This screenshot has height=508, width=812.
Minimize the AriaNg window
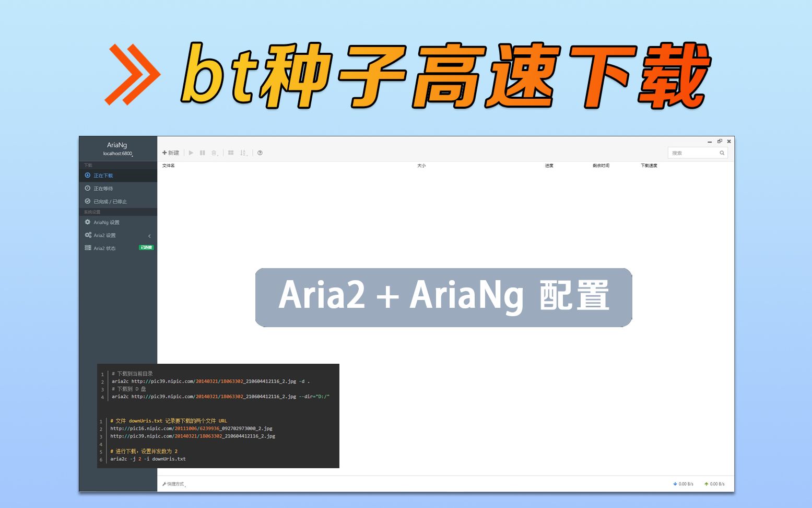(x=710, y=142)
